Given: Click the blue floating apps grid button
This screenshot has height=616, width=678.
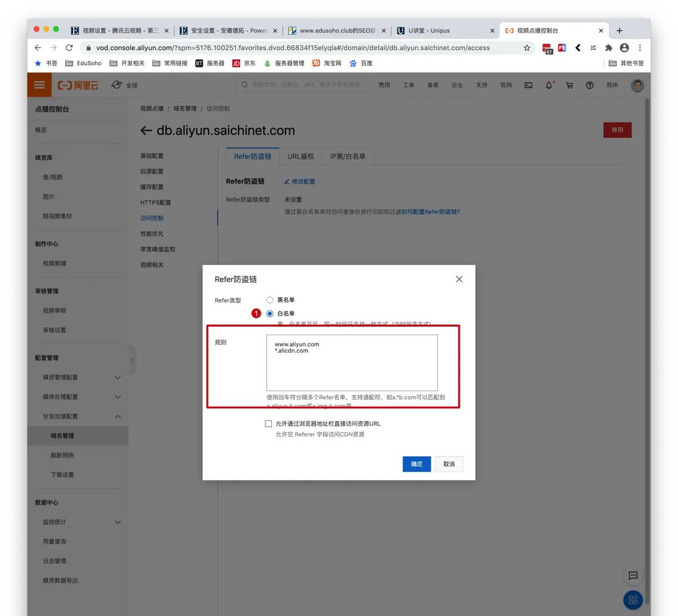Looking at the screenshot, I should pos(633,600).
